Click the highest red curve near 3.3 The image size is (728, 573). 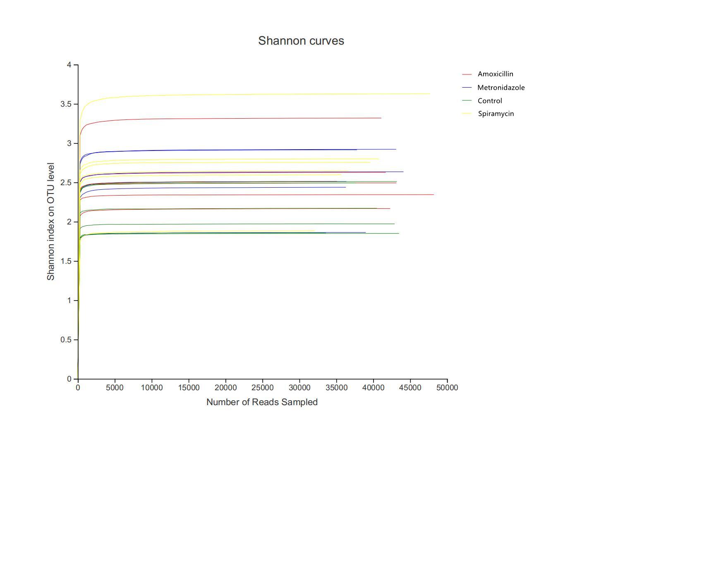point(248,119)
